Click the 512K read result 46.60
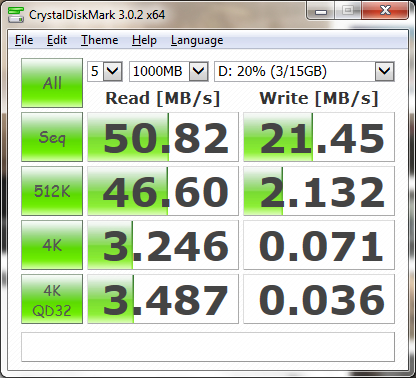Image resolution: width=416 pixels, height=378 pixels. (163, 191)
